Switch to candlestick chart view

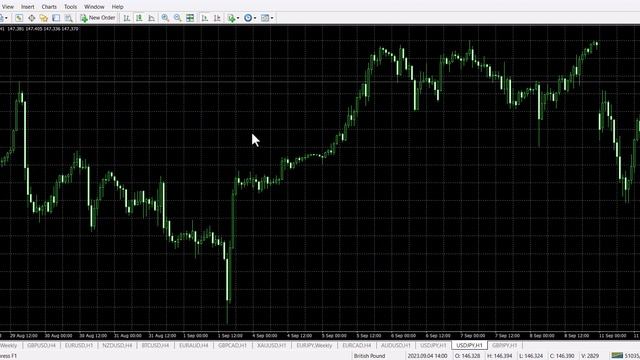139,18
